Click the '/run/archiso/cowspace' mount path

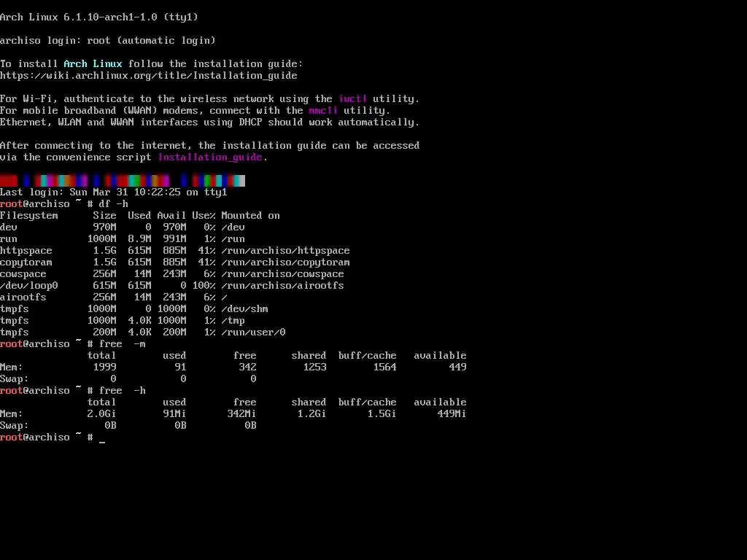[x=282, y=274]
